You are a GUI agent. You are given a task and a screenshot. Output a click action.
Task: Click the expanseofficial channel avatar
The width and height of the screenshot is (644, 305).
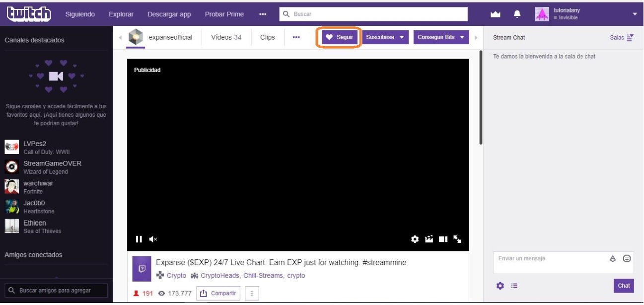[x=136, y=37]
